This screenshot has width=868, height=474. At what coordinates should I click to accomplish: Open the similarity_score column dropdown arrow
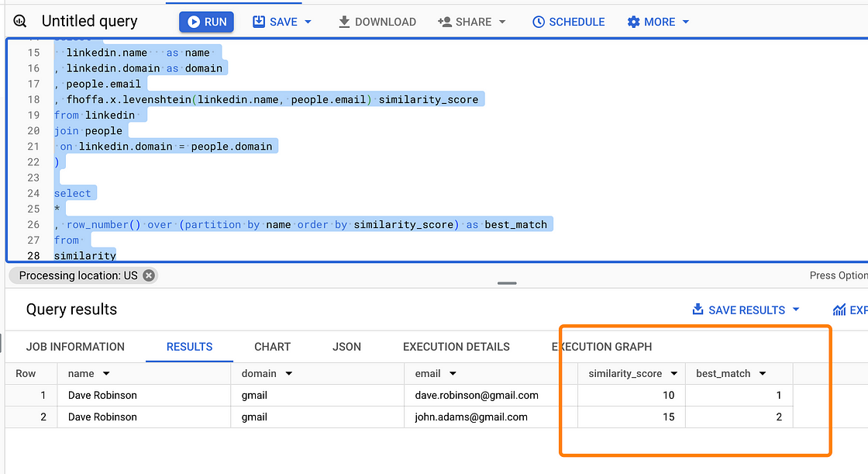[673, 374]
